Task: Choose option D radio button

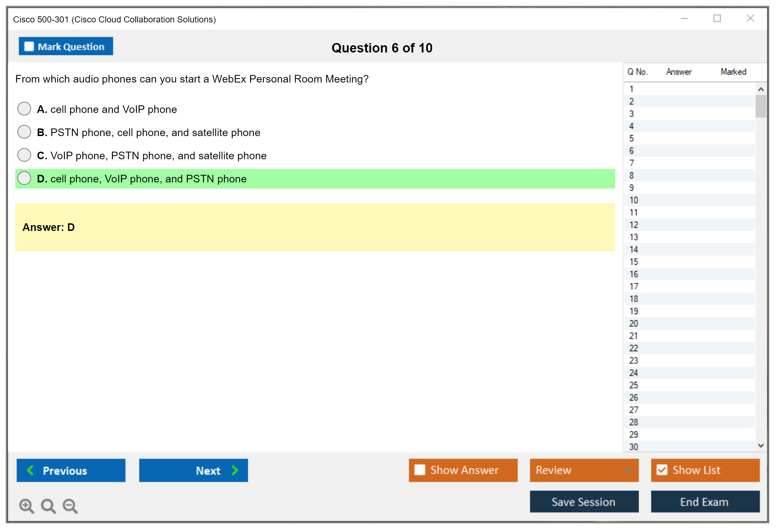Action: click(x=24, y=178)
